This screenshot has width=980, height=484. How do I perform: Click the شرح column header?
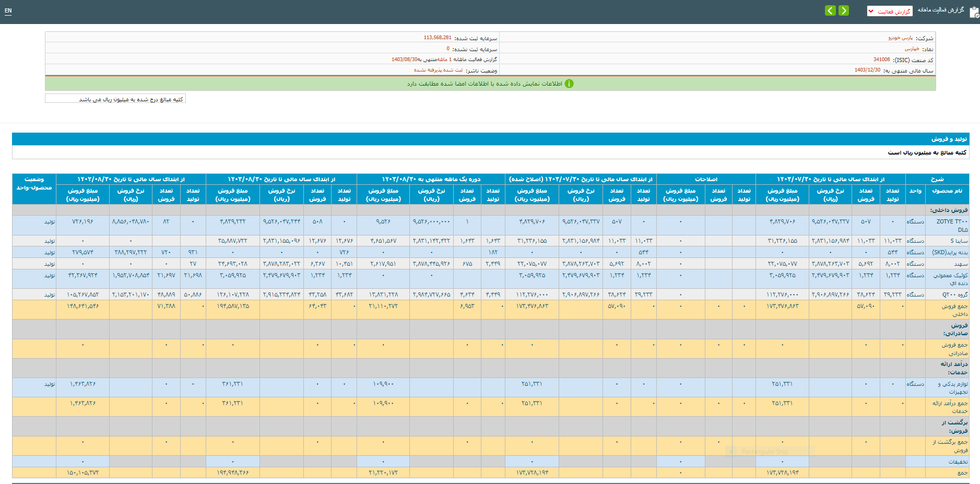[x=937, y=179]
